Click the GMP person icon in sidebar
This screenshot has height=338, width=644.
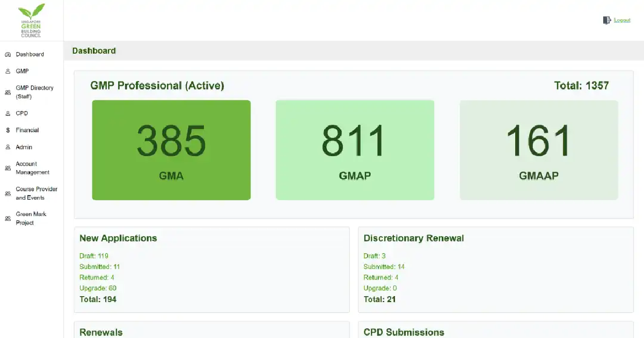coord(8,71)
